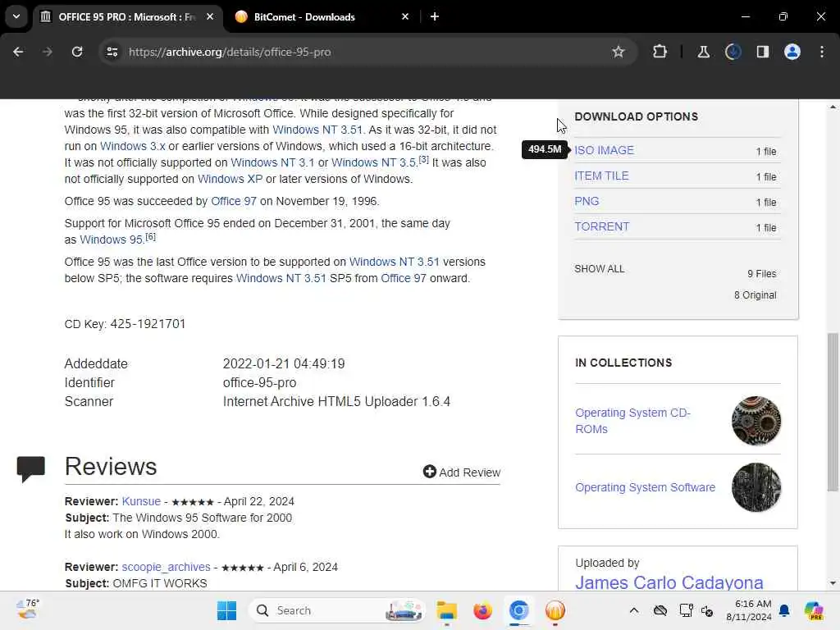Follow the Windows 95 link
Screen dimensions: 840x630
tap(112, 240)
